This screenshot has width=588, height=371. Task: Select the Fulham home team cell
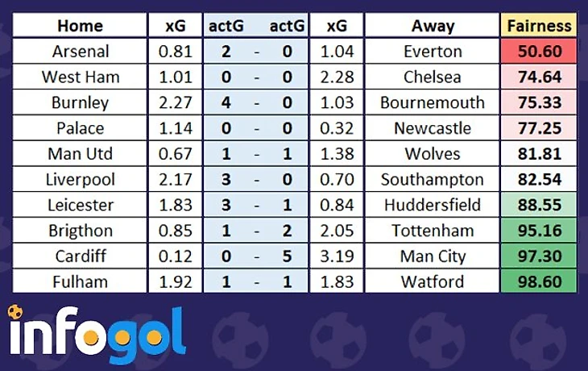point(80,281)
